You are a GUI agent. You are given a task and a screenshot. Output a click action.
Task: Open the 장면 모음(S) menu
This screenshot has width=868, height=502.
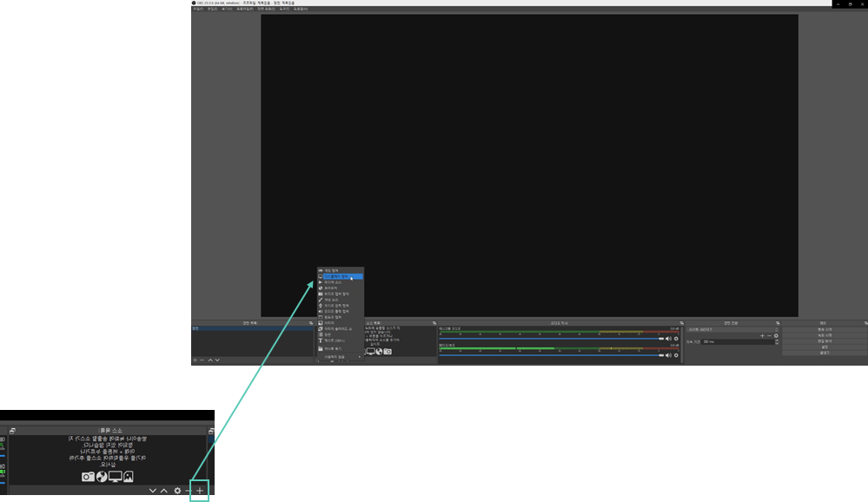266,9
